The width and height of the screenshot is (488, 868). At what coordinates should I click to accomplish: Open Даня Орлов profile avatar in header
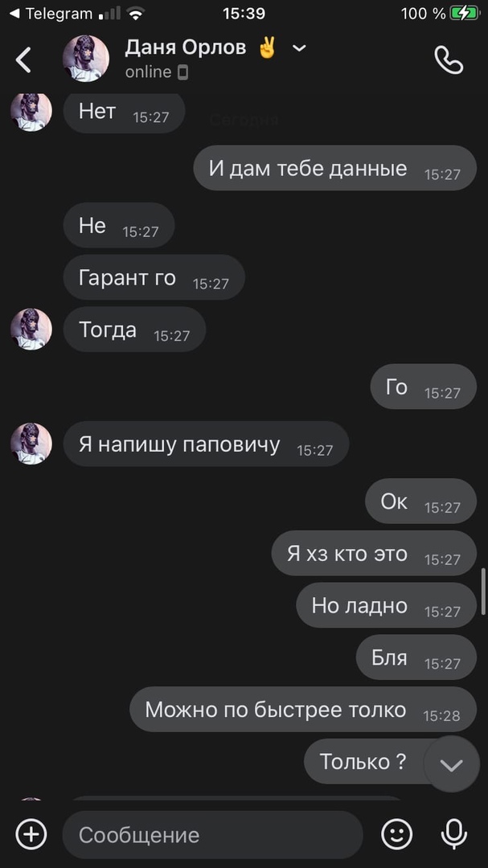click(x=86, y=59)
